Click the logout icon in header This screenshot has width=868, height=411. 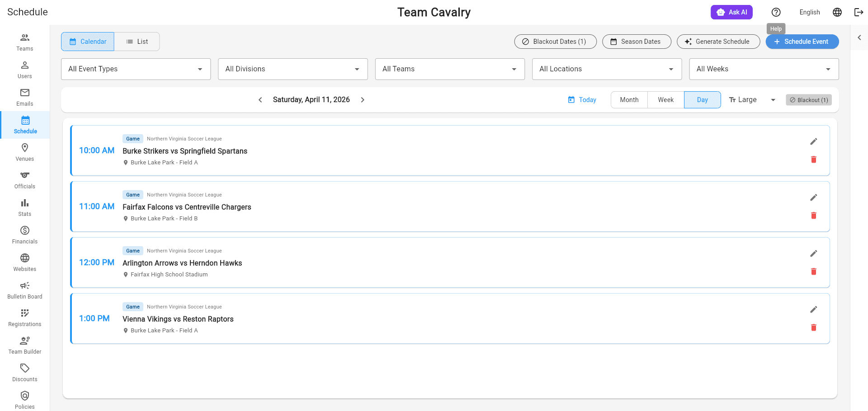point(859,12)
